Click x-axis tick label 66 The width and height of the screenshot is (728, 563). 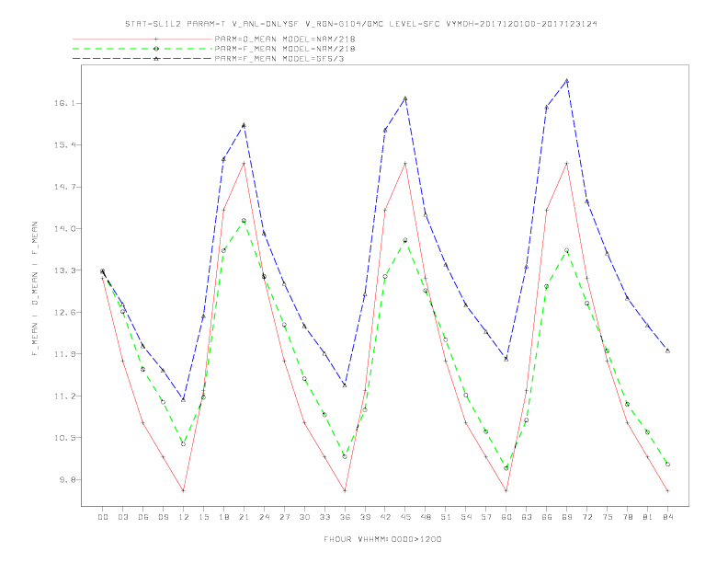tap(547, 517)
